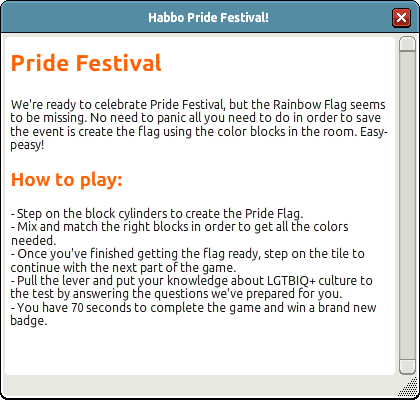Click the 'Once you've finished getting the flag' line
Screen dimensions: 420x400
[x=187, y=261]
